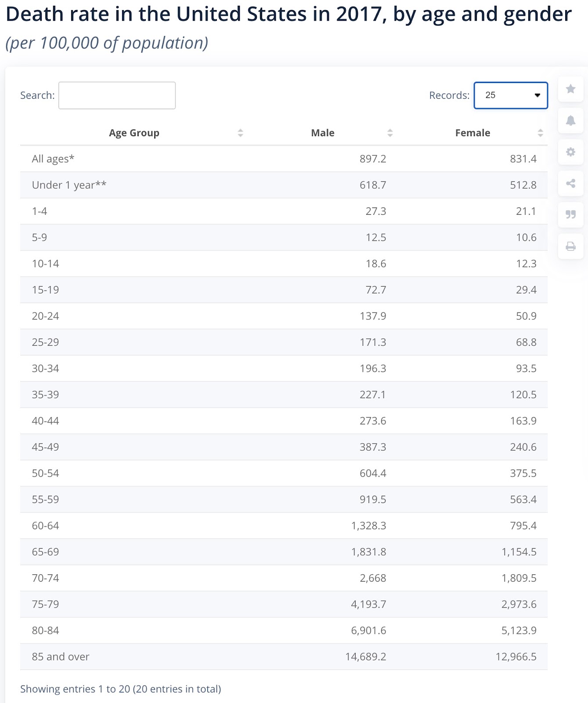
Task: Click female value 12,966.5
Action: (516, 656)
